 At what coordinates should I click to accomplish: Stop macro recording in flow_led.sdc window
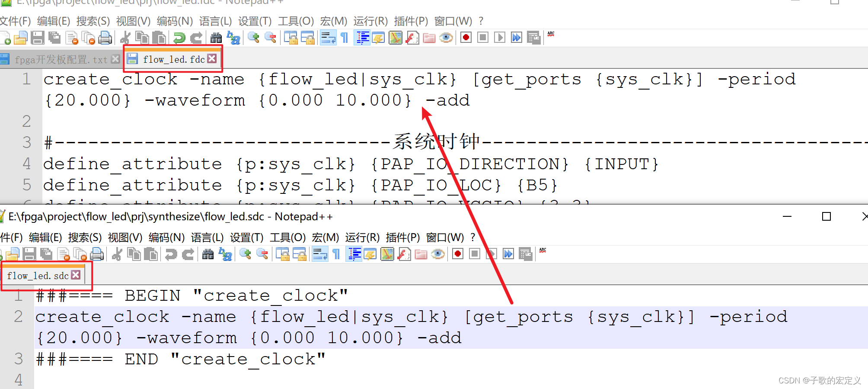point(475,254)
